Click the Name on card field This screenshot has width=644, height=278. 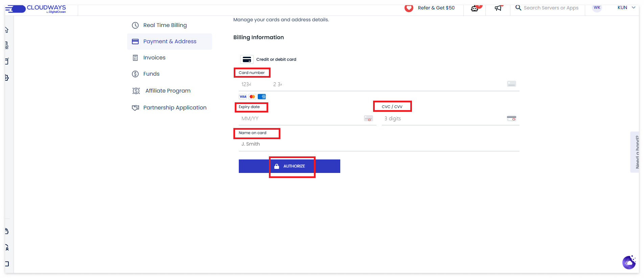point(379,144)
